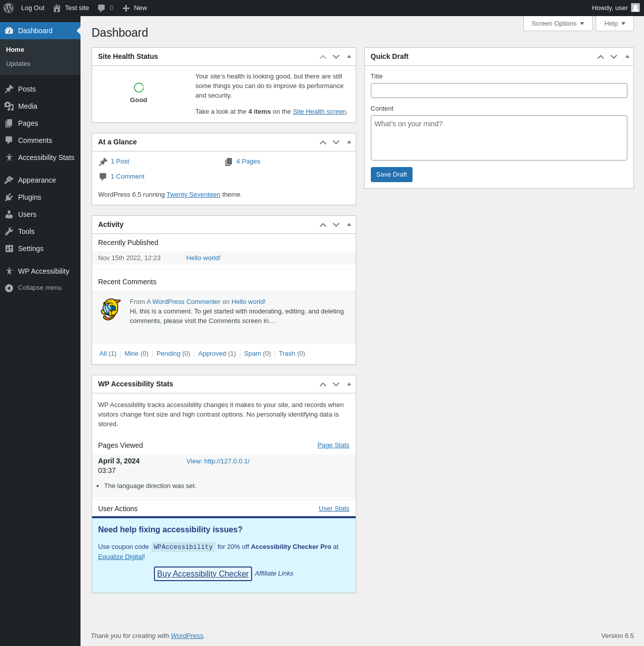Click the user avatar in admin bar
The height and width of the screenshot is (646, 644).
coord(635,8)
